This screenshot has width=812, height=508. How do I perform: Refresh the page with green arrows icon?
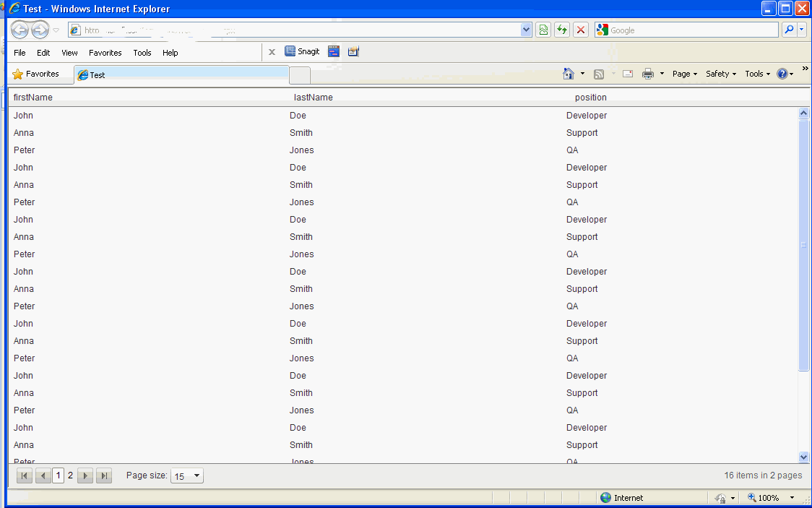pyautogui.click(x=562, y=30)
